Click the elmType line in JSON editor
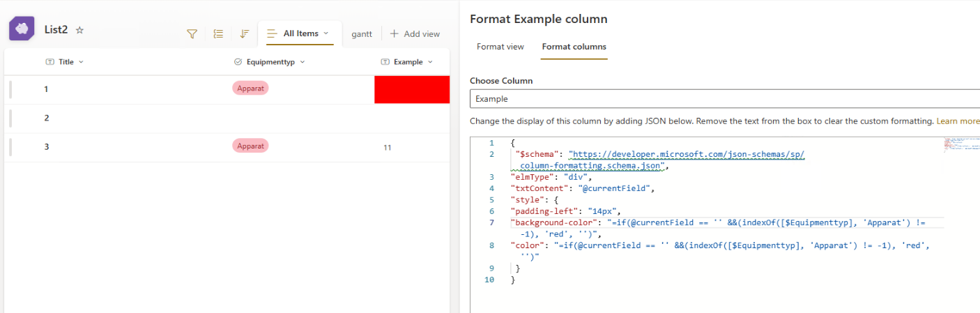This screenshot has height=313, width=980. pyautogui.click(x=551, y=177)
